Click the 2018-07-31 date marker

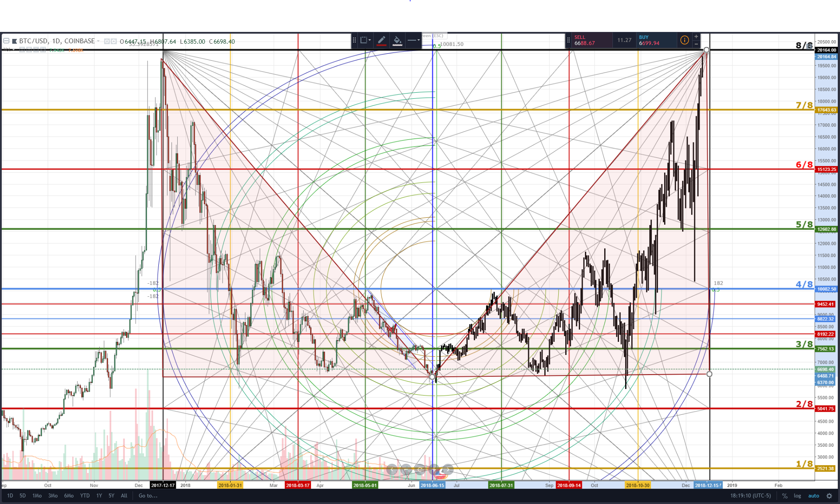pos(501,485)
